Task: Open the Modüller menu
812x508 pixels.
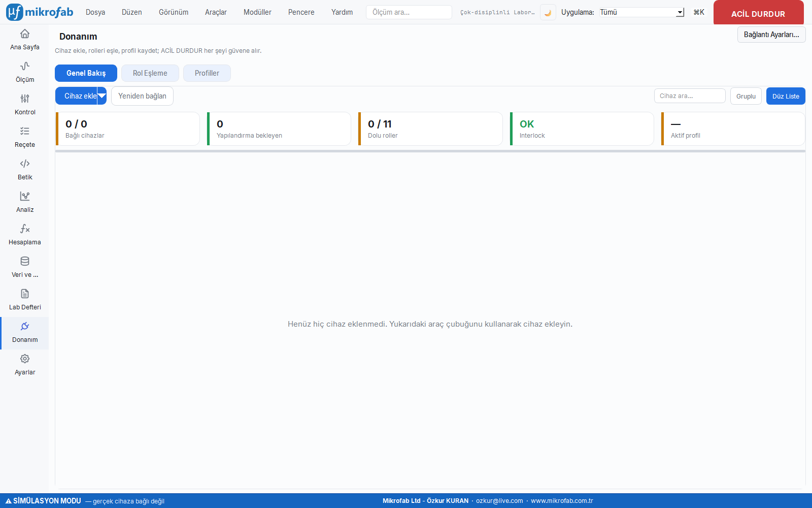Action: pos(257,12)
